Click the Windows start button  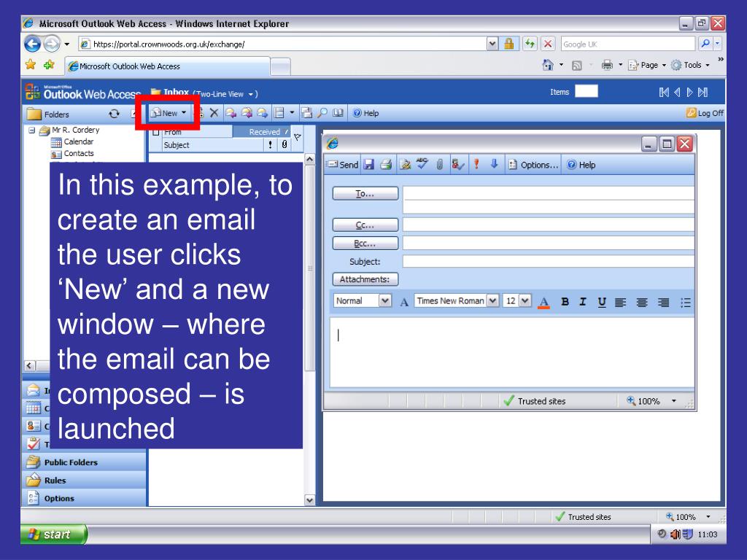point(54,534)
